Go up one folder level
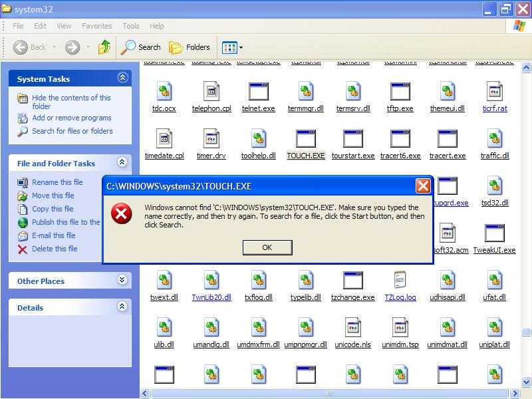This screenshot has width=532, height=399. pos(104,47)
